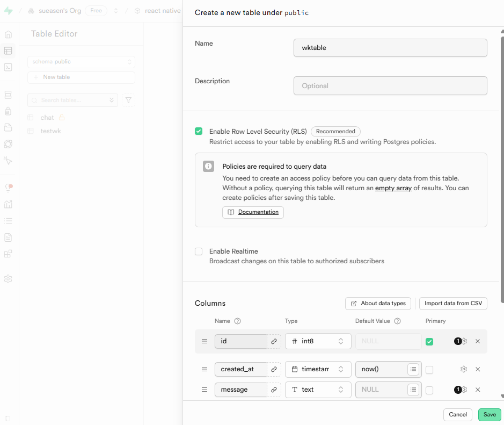Open the int8 type dropdown
The height and width of the screenshot is (425, 504).
pos(318,341)
